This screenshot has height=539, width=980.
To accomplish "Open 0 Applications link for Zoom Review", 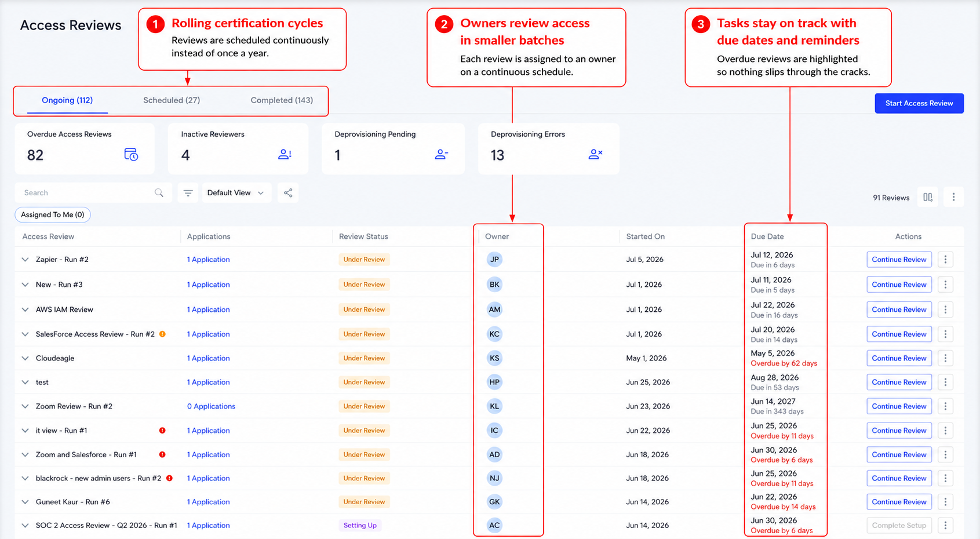I will pos(211,406).
